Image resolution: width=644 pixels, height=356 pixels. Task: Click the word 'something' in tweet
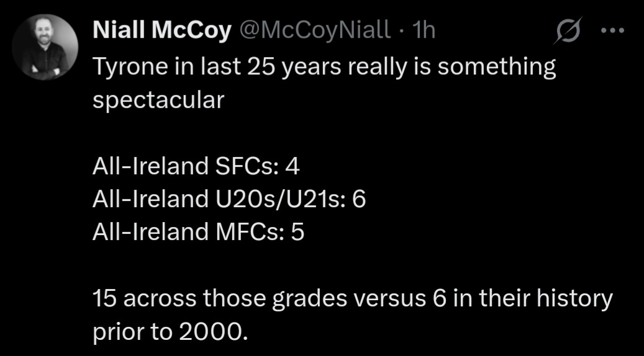[x=497, y=67]
